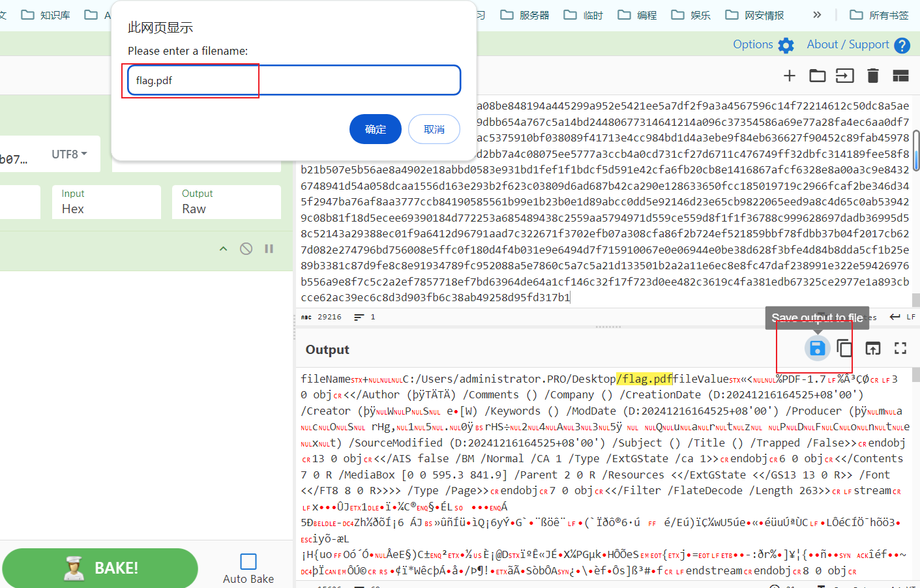This screenshot has width=920, height=588.
Task: Click the input scrollbar thumb
Action: click(915, 151)
